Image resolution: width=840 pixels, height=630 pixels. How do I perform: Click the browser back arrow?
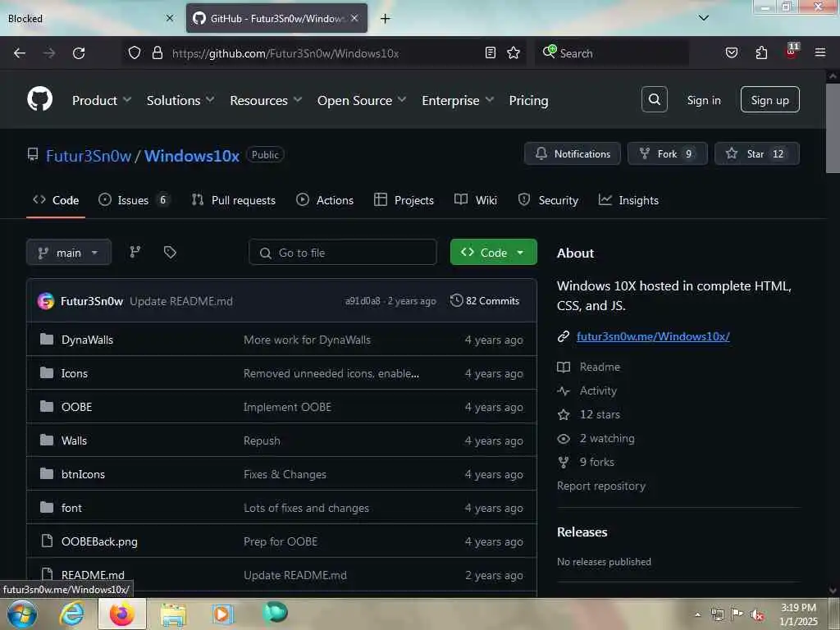coord(20,53)
